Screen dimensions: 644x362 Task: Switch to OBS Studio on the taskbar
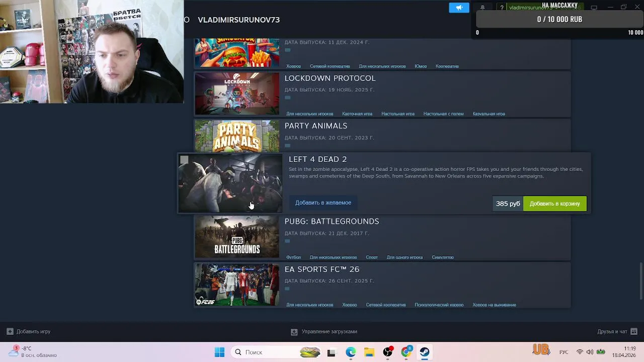tap(388, 352)
